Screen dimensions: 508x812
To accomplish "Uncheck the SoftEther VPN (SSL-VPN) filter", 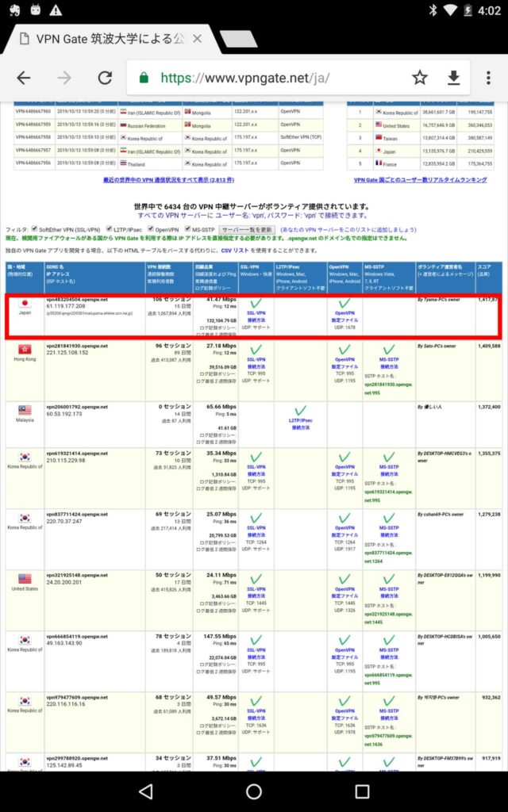I will click(34, 229).
